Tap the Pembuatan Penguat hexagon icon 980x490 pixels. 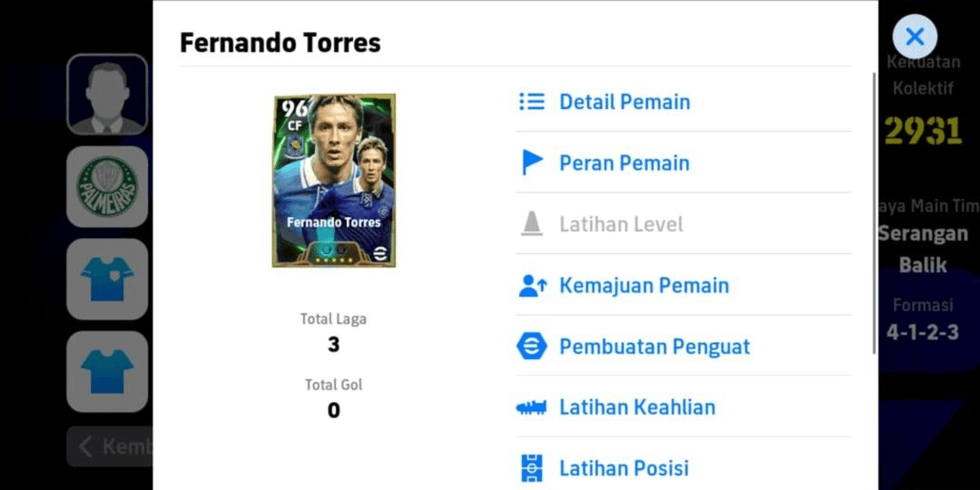[532, 347]
